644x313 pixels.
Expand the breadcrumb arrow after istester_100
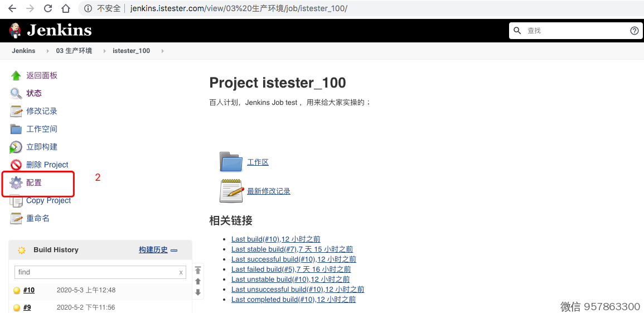coord(163,51)
